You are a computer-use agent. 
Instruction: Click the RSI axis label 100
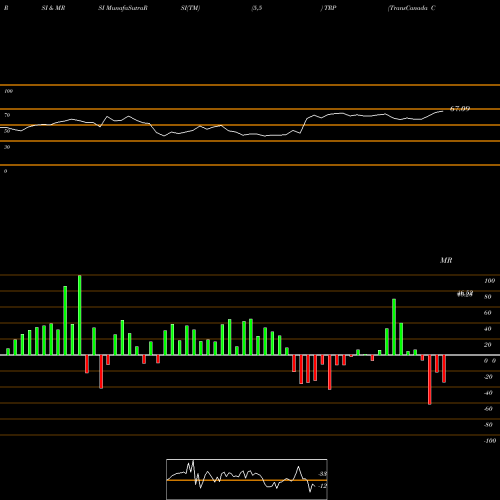(9, 91)
